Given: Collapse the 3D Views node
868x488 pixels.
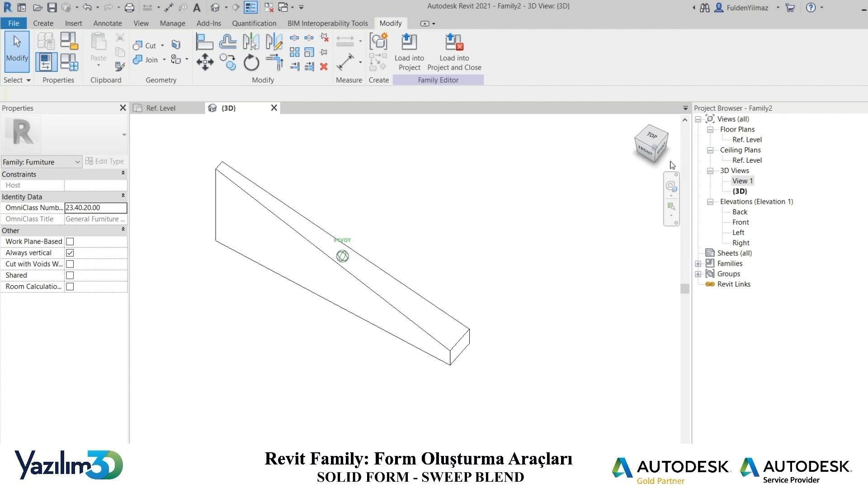Looking at the screenshot, I should (710, 171).
